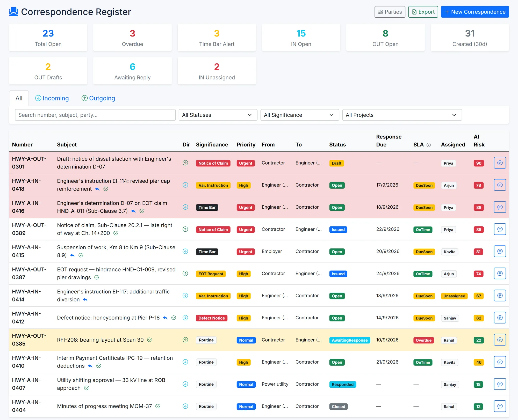The width and height of the screenshot is (518, 420).
Task: Select the All tab
Action: (x=19, y=98)
